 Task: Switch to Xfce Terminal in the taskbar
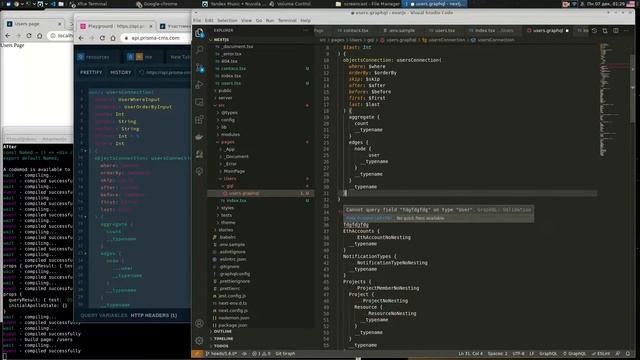click(x=89, y=4)
